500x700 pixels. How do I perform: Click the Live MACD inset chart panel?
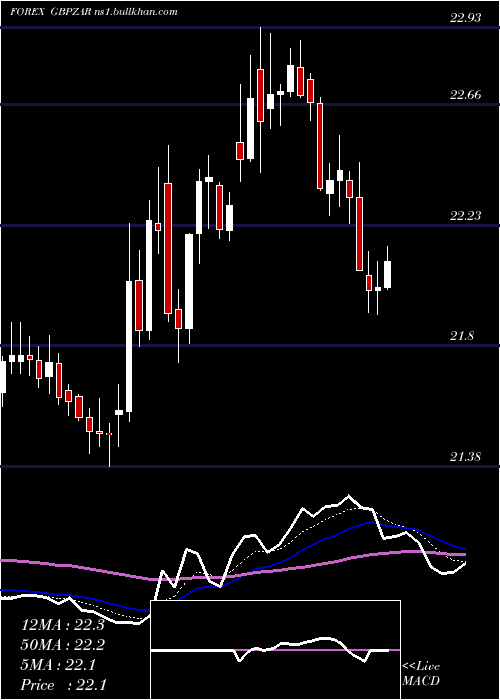[x=275, y=650]
